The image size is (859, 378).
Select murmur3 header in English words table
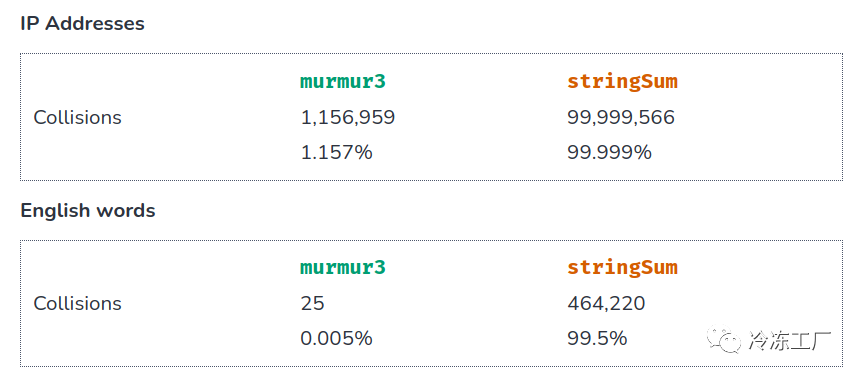coord(343,267)
